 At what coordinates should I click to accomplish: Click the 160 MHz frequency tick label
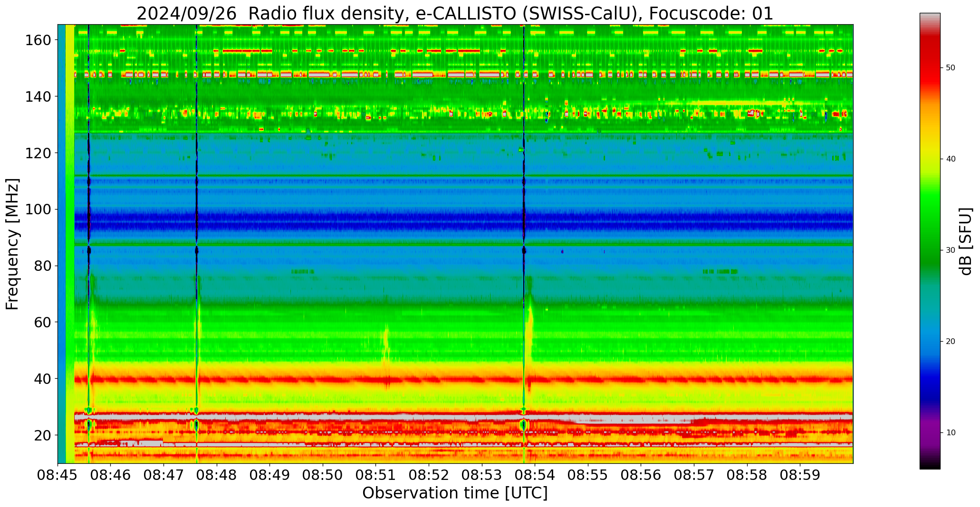pos(38,40)
